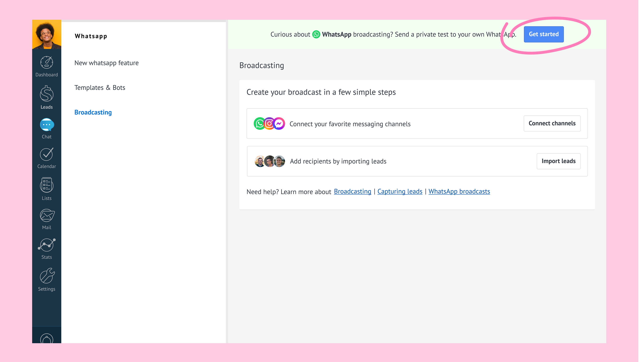
Task: Open the Mail envelope icon
Action: [x=46, y=216]
